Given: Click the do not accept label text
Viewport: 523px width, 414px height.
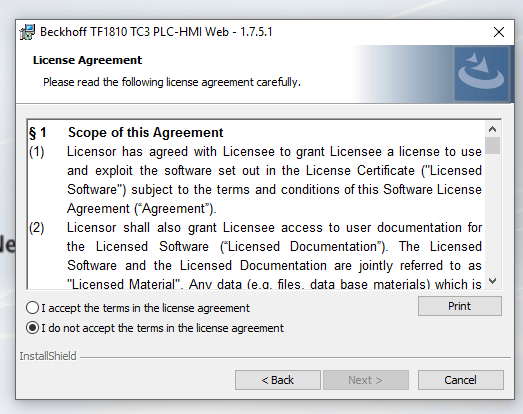Looking at the screenshot, I should (x=162, y=328).
